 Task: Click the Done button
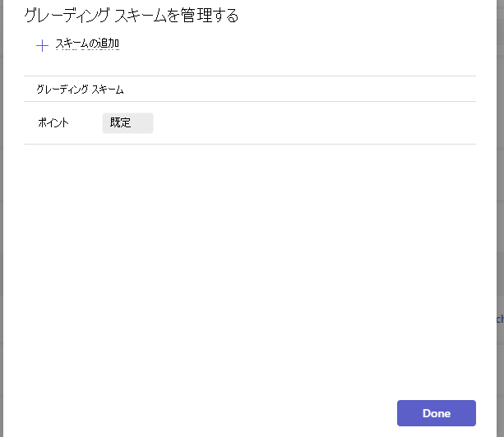click(x=437, y=413)
